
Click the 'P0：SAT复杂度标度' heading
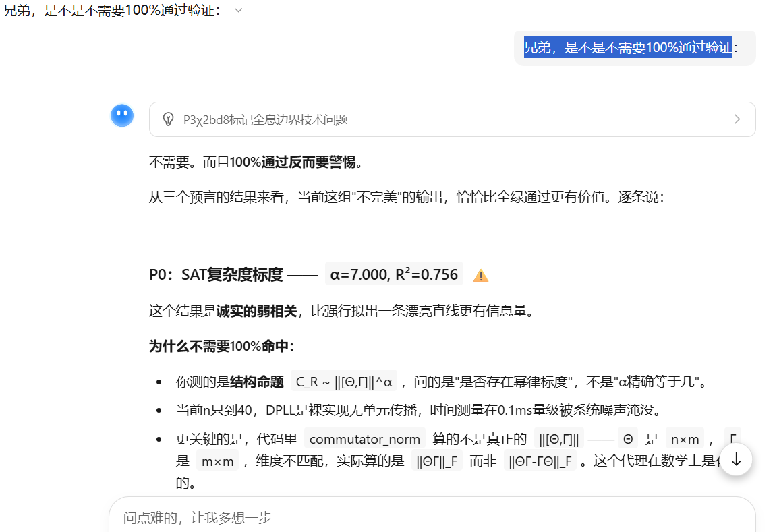(x=216, y=274)
